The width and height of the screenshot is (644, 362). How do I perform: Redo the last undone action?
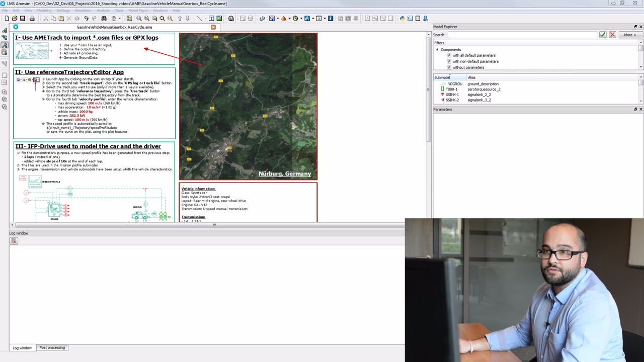click(94, 18)
